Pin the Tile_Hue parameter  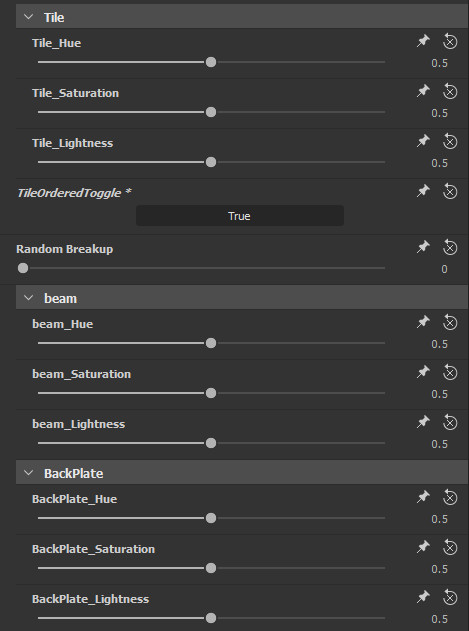(x=423, y=41)
